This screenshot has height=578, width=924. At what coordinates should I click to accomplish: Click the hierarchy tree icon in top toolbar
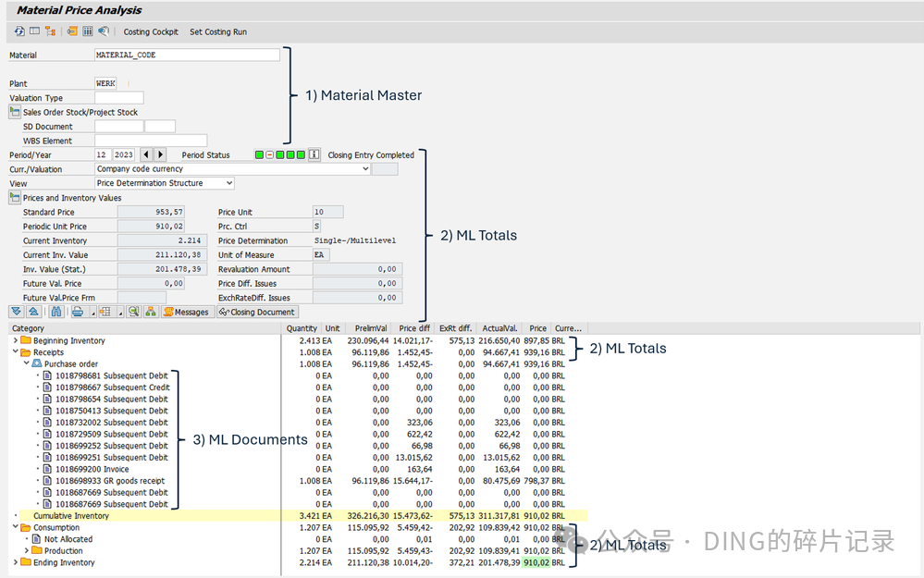coord(50,31)
